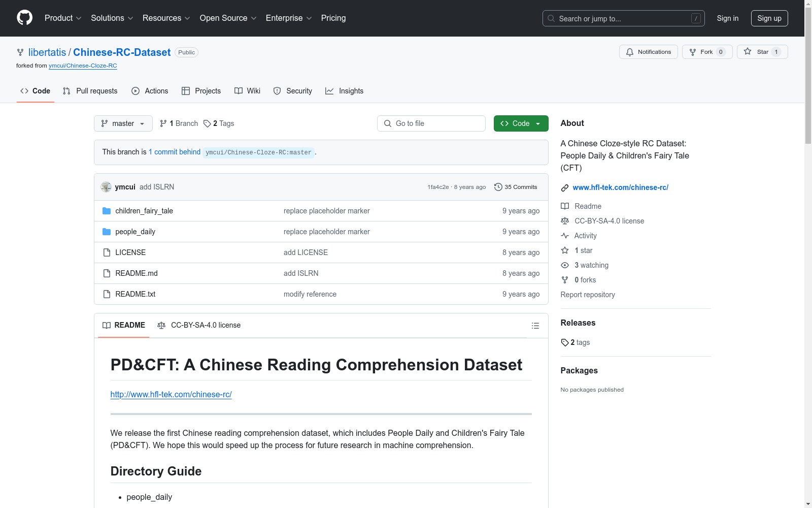Click the bell icon in Notifications
Viewport: 812px width, 508px height.
(630, 52)
